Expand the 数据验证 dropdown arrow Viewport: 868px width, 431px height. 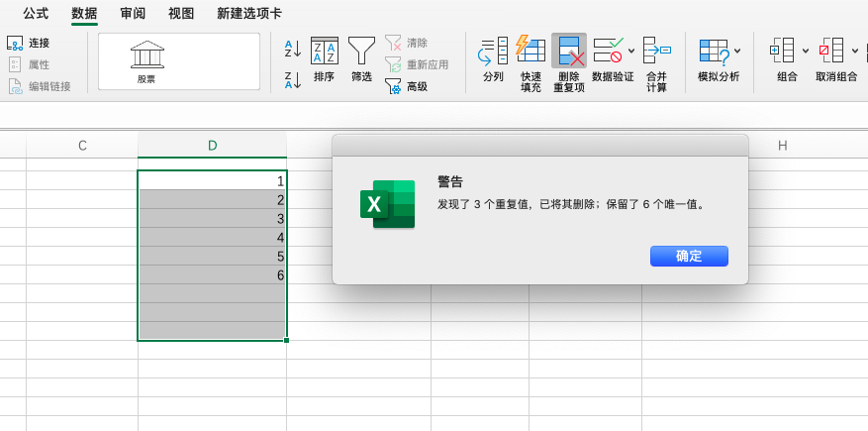631,51
